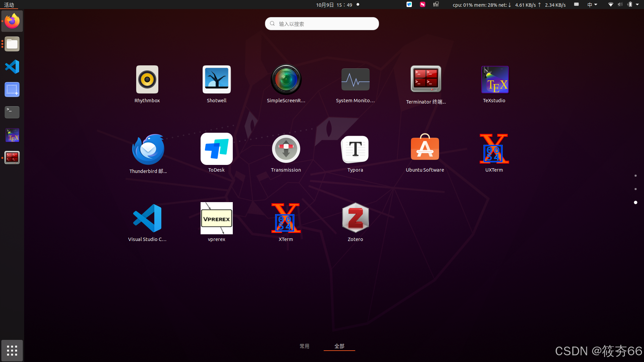644x362 pixels.
Task: Focus the app search field
Action: coord(322,24)
